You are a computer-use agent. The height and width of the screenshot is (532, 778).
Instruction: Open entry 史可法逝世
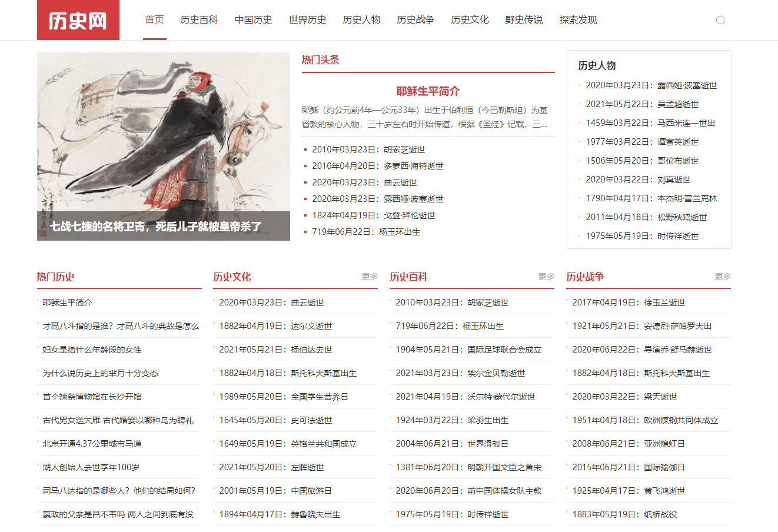click(275, 420)
